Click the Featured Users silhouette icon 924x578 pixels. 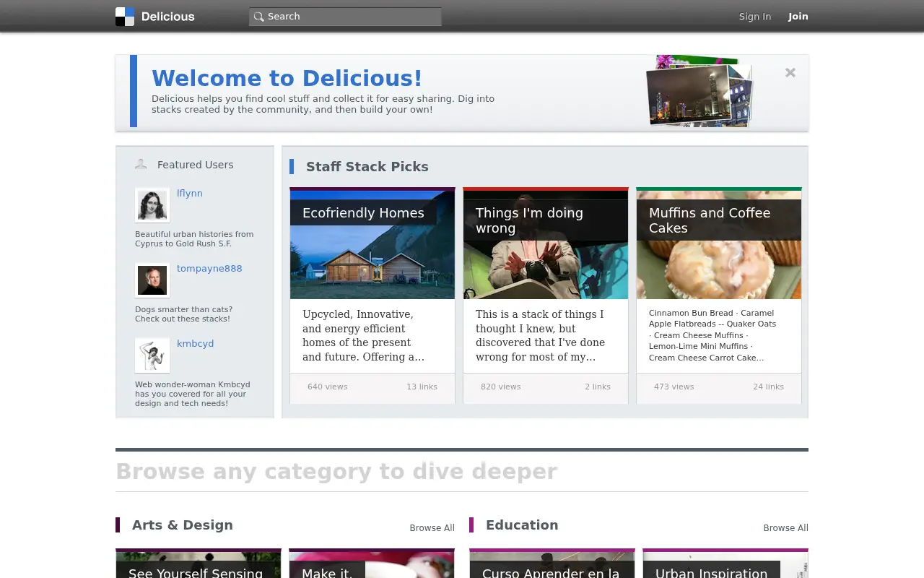pyautogui.click(x=141, y=165)
